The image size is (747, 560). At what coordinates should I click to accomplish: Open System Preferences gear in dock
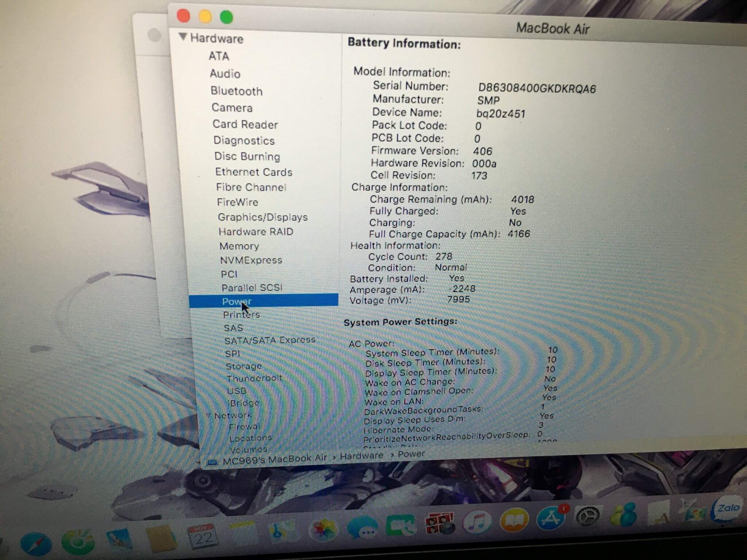(587, 516)
